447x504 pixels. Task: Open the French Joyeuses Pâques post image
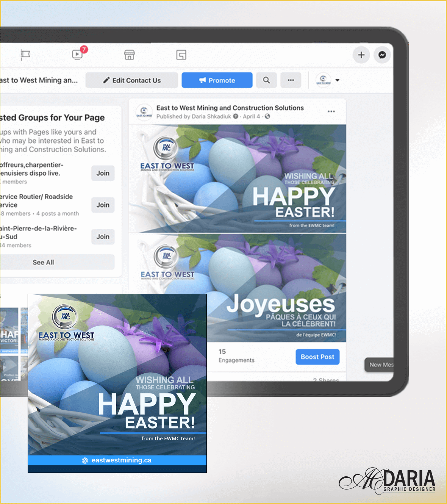276,288
